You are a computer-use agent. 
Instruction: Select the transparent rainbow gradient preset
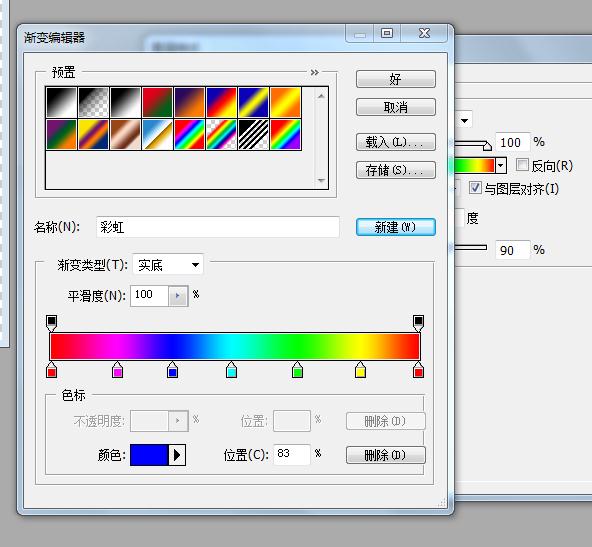222,134
